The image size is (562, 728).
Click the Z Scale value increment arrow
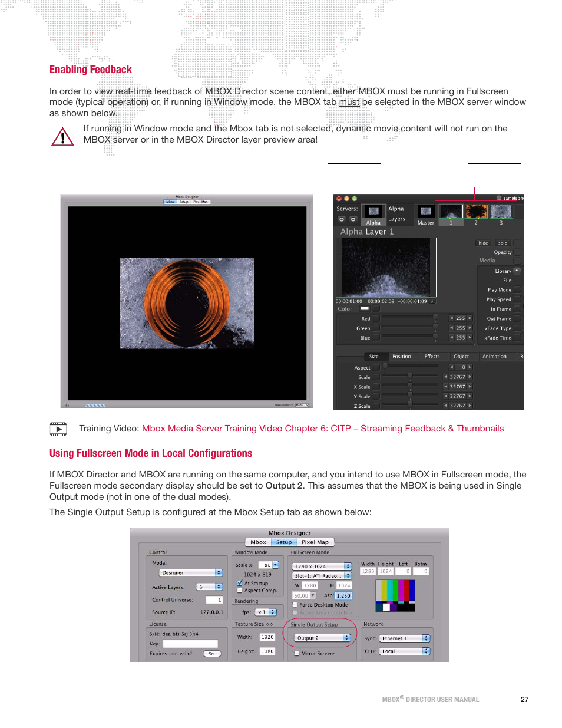[x=470, y=406]
